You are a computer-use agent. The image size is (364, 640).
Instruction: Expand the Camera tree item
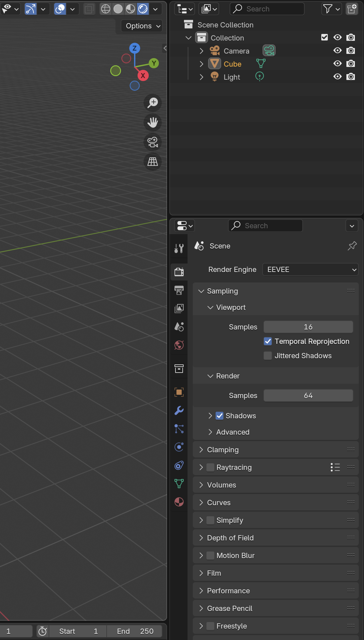coord(201,51)
